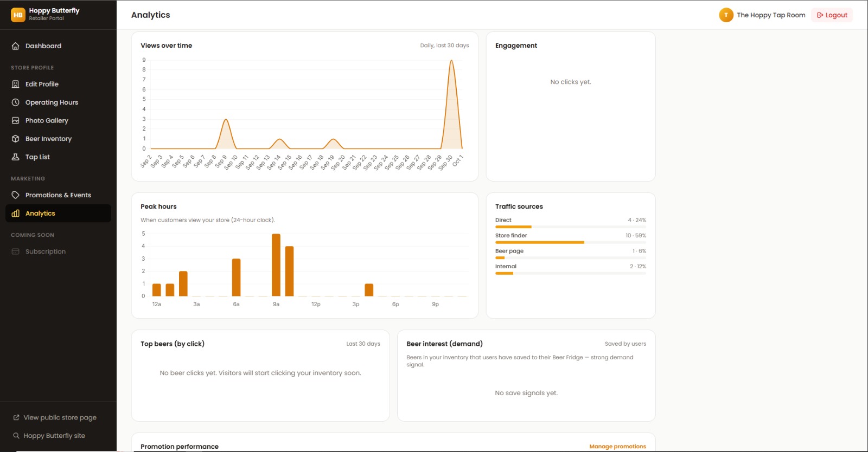
Task: Click the Operating Hours clock icon
Action: pos(16,102)
